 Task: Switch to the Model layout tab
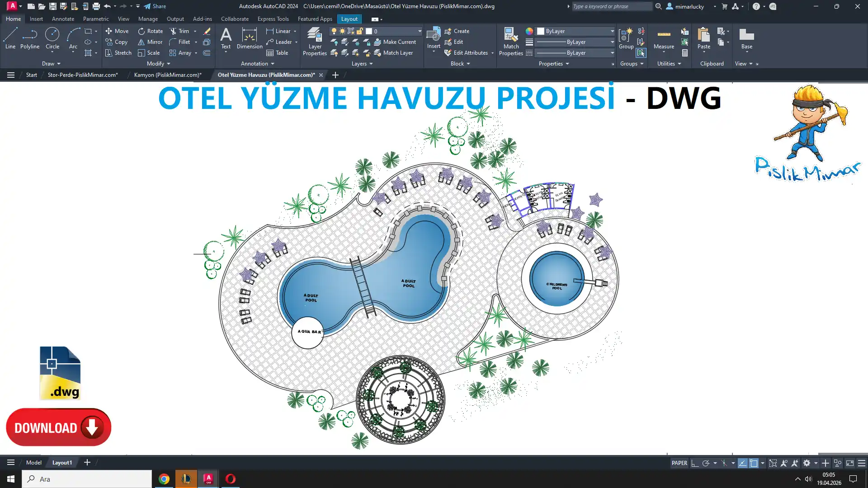(x=34, y=463)
